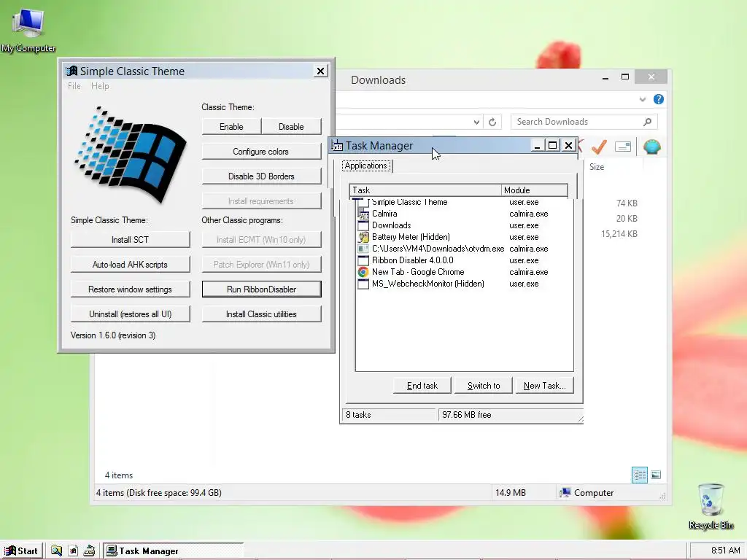The width and height of the screenshot is (747, 560).
Task: Click the Start button on the taskbar
Action: coord(22,551)
